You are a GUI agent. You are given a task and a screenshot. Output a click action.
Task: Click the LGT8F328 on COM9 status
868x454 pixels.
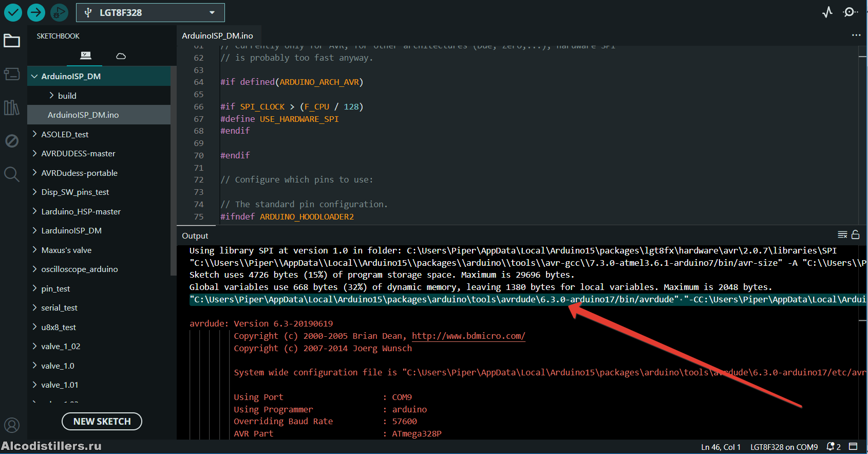pos(784,447)
